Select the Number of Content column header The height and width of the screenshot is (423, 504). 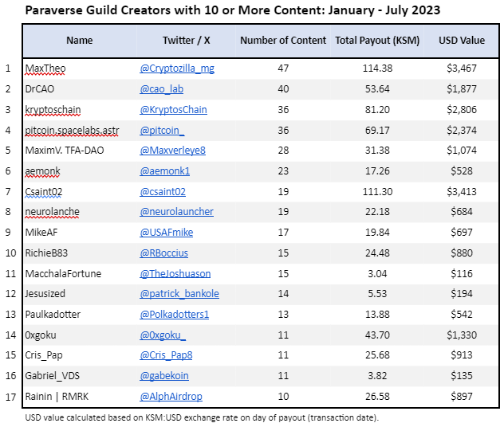click(283, 41)
